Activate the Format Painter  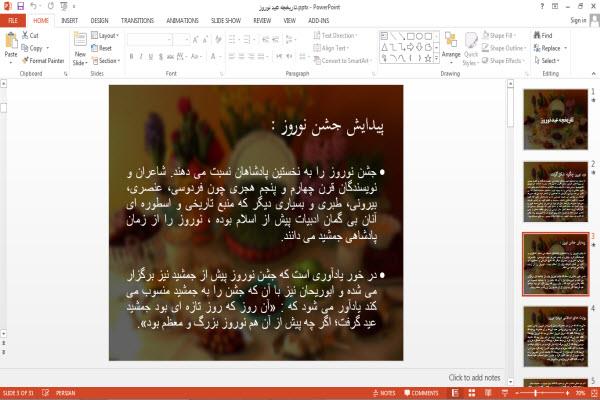click(43, 60)
